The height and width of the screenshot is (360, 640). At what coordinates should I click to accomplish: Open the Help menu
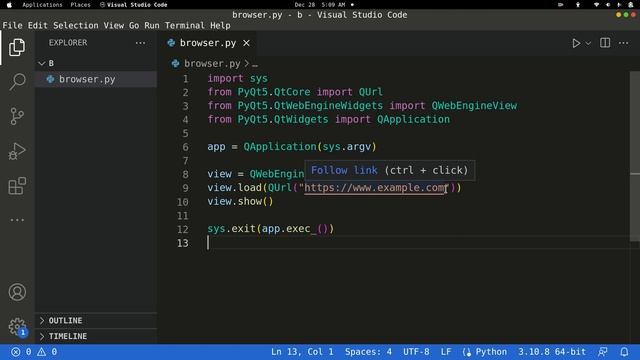click(220, 25)
